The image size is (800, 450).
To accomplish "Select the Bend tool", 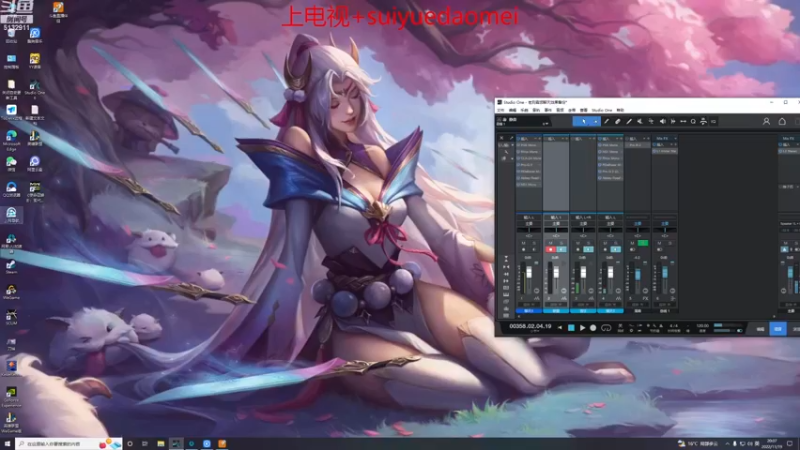I will pos(651,121).
